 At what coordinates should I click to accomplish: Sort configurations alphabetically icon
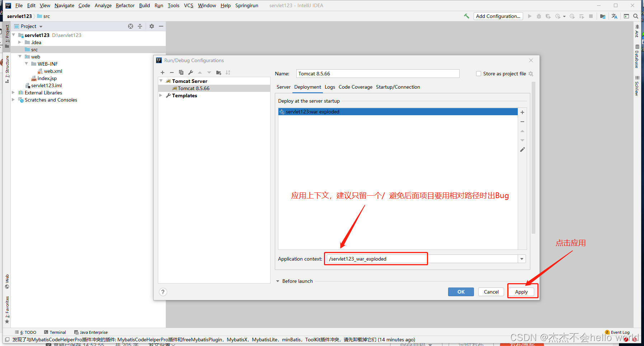[228, 73]
